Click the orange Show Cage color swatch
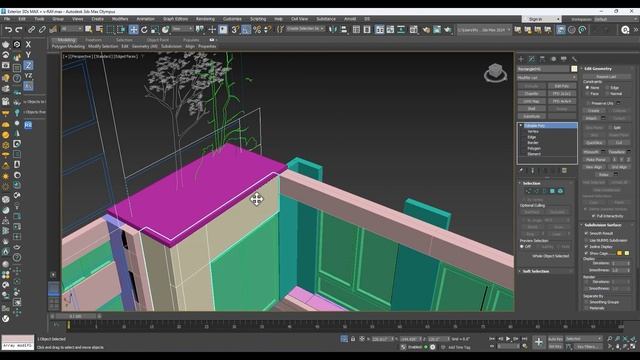The width and height of the screenshot is (640, 360). pyautogui.click(x=619, y=253)
